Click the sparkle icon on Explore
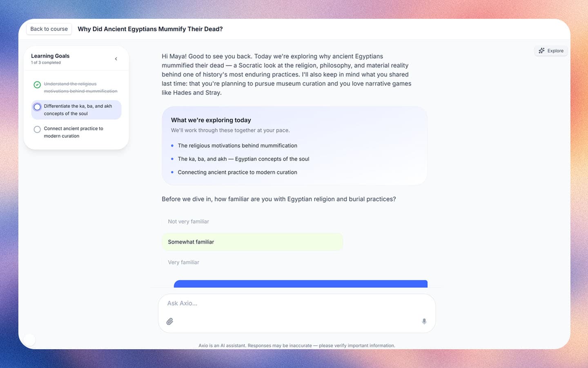This screenshot has width=588, height=368. (541, 51)
